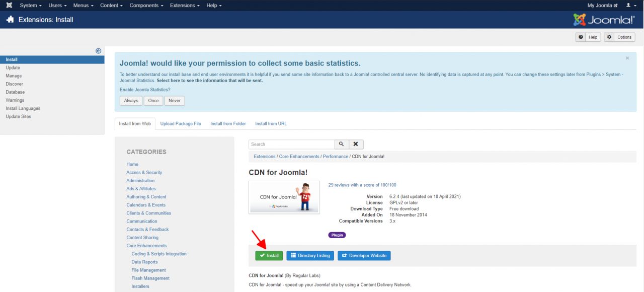The width and height of the screenshot is (644, 292).
Task: Open Options with the gear button
Action: point(619,37)
